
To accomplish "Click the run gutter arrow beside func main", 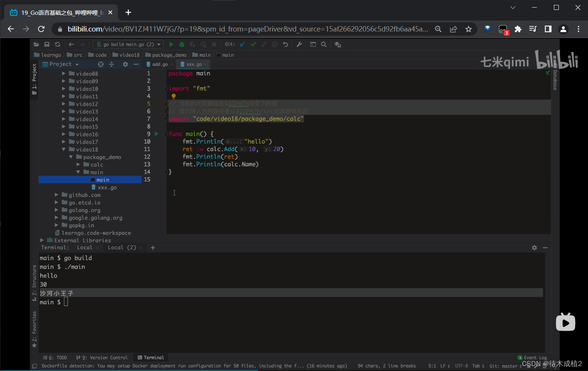I will pyautogui.click(x=156, y=134).
